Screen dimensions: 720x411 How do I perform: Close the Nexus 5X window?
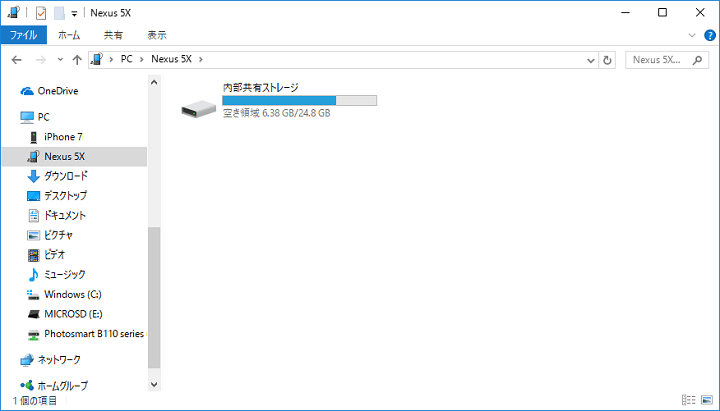pyautogui.click(x=700, y=13)
